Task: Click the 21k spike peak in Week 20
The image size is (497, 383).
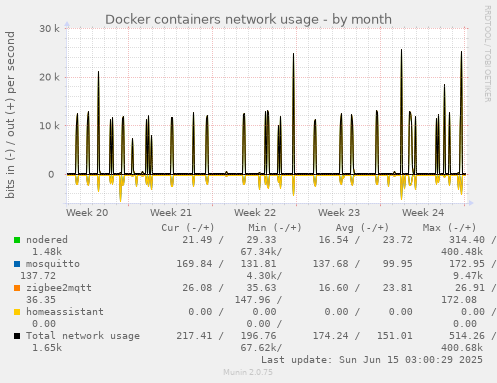Action: point(98,72)
